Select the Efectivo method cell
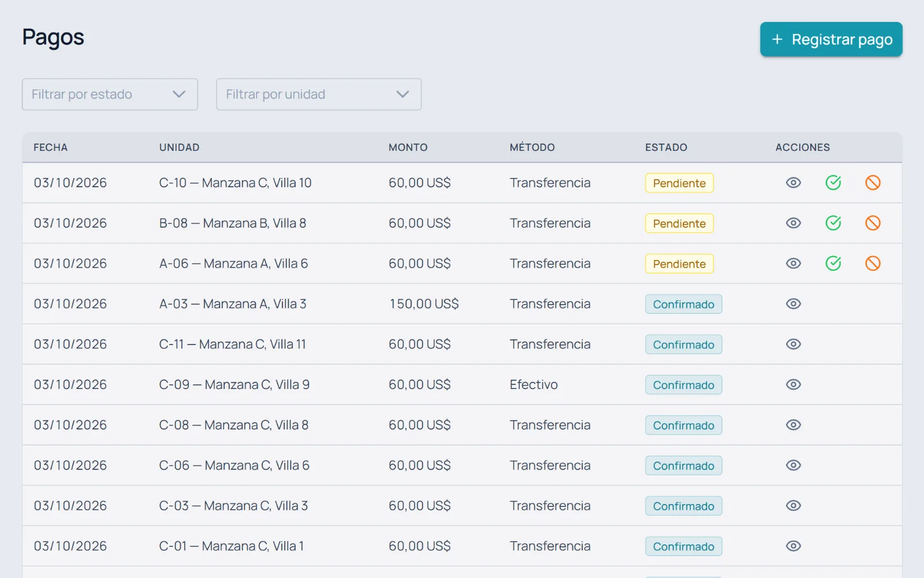This screenshot has height=578, width=924. coord(534,385)
